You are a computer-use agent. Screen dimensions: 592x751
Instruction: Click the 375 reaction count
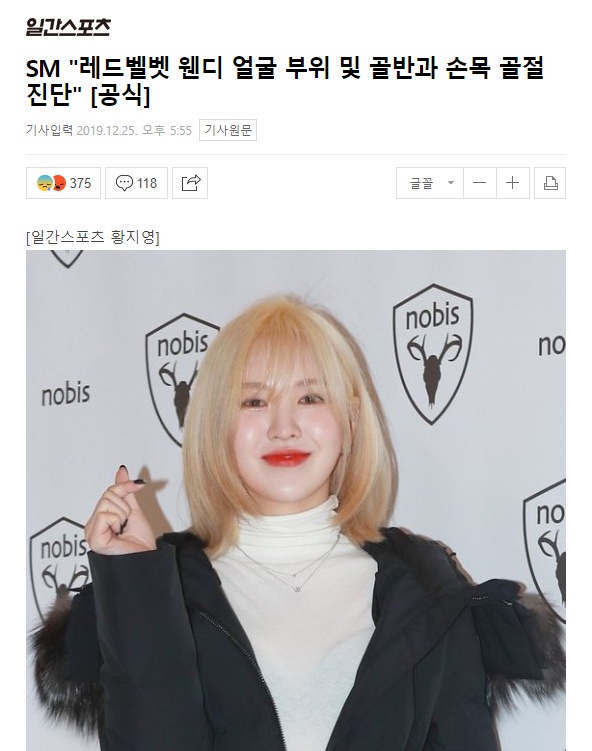pos(80,183)
